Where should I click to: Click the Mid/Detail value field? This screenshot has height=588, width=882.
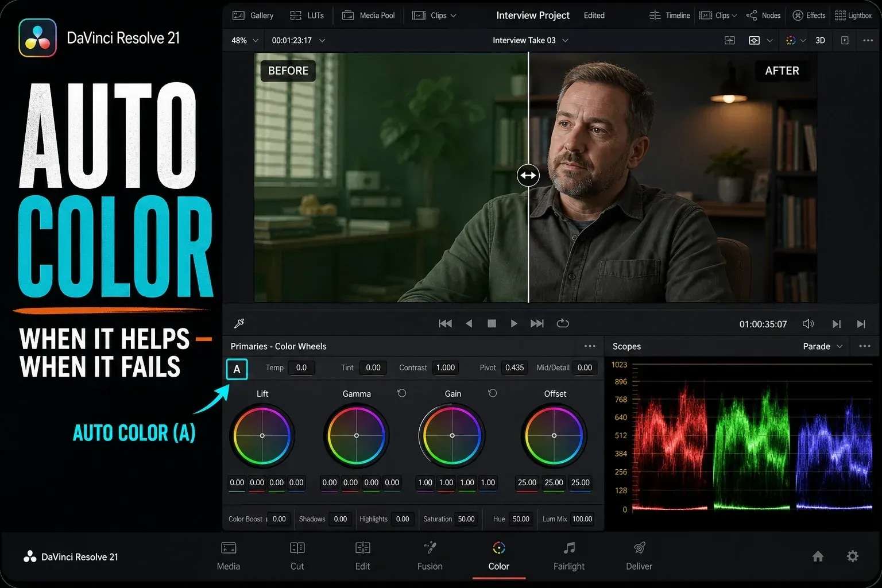pyautogui.click(x=585, y=367)
